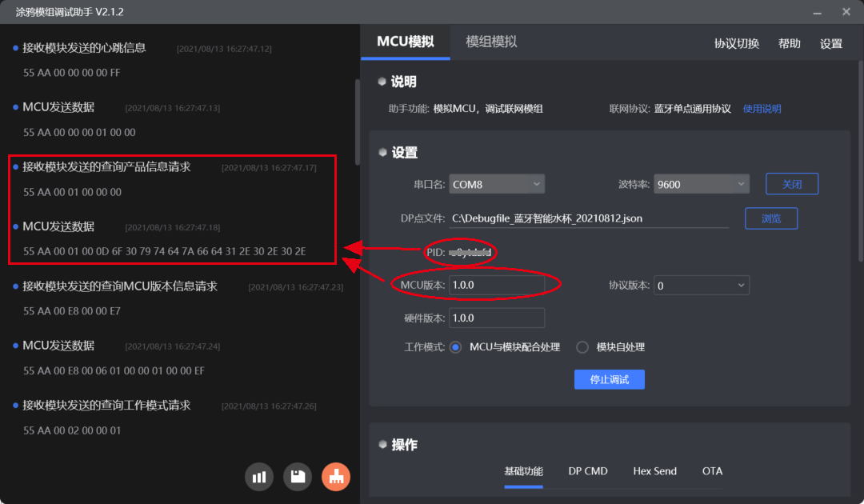Open the 协议切换 menu
Image resolution: width=864 pixels, height=504 pixels.
[737, 43]
